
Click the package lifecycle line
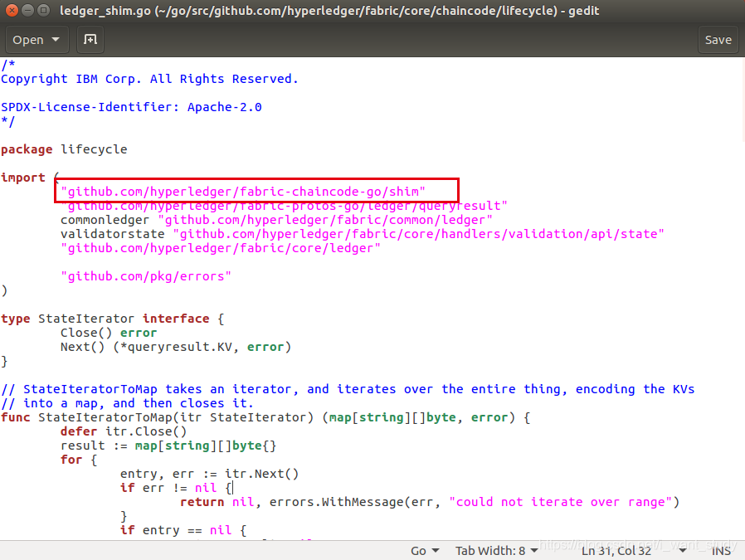pos(64,149)
